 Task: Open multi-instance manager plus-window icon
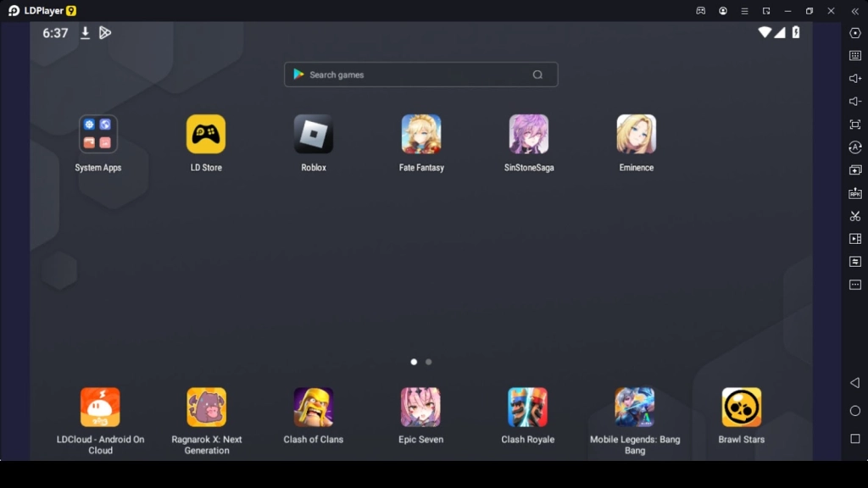tap(855, 170)
